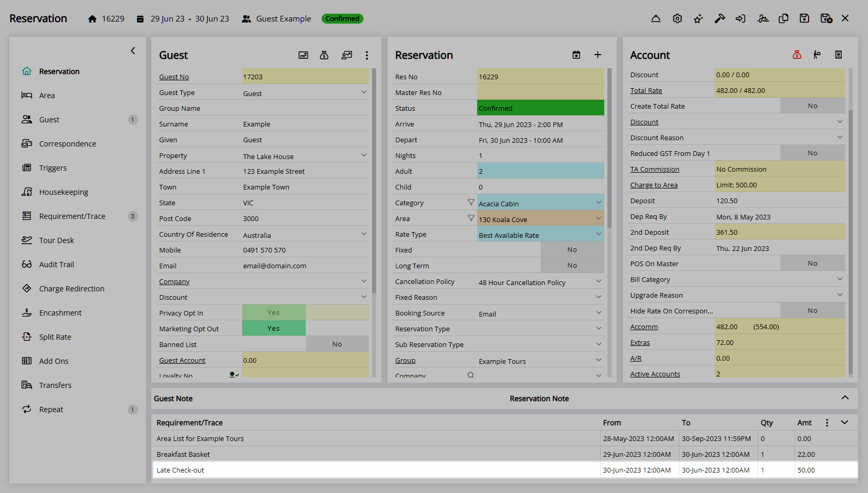
Task: Click the save disk icon in header
Action: coord(804,18)
